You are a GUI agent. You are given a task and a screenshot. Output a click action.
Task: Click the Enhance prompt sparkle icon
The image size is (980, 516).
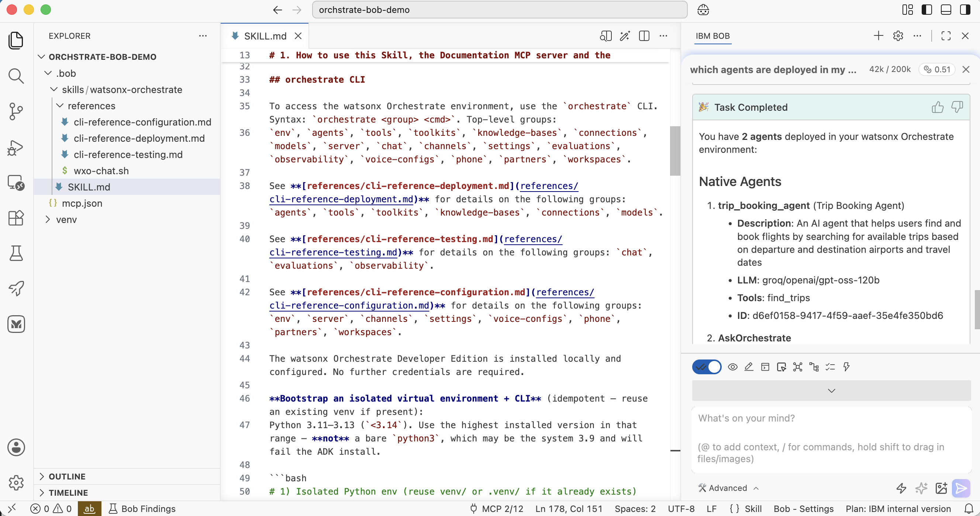921,488
